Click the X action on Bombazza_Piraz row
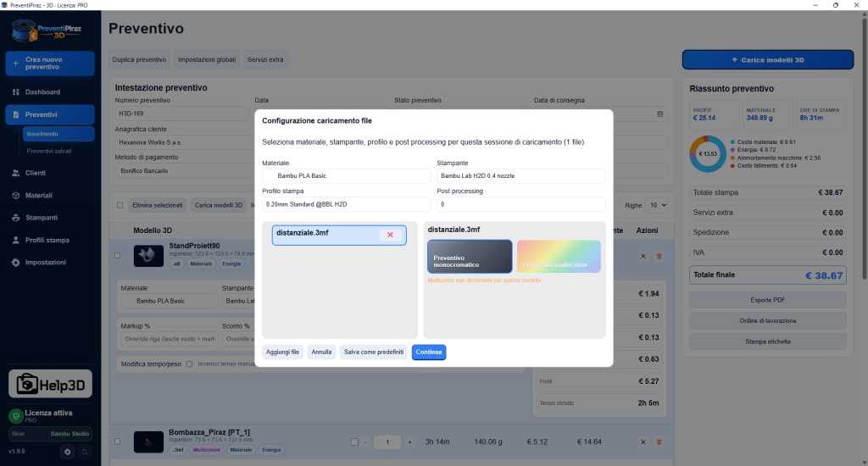 [x=643, y=442]
